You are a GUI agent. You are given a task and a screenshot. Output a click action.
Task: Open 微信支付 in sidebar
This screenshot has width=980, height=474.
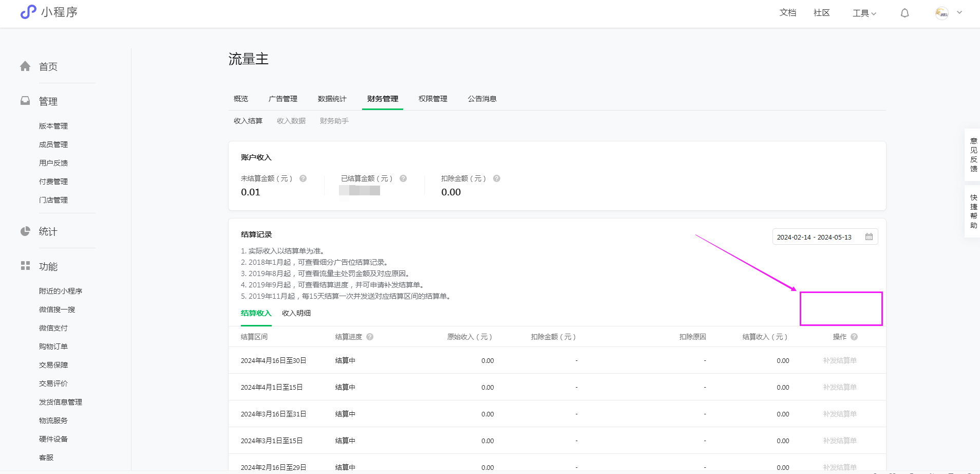click(x=53, y=328)
